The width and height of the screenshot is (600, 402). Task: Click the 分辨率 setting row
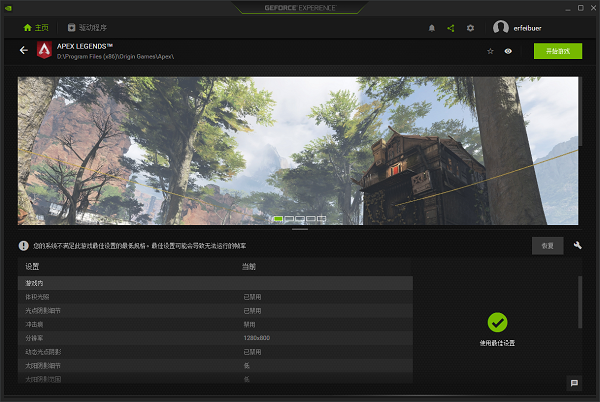click(215, 338)
